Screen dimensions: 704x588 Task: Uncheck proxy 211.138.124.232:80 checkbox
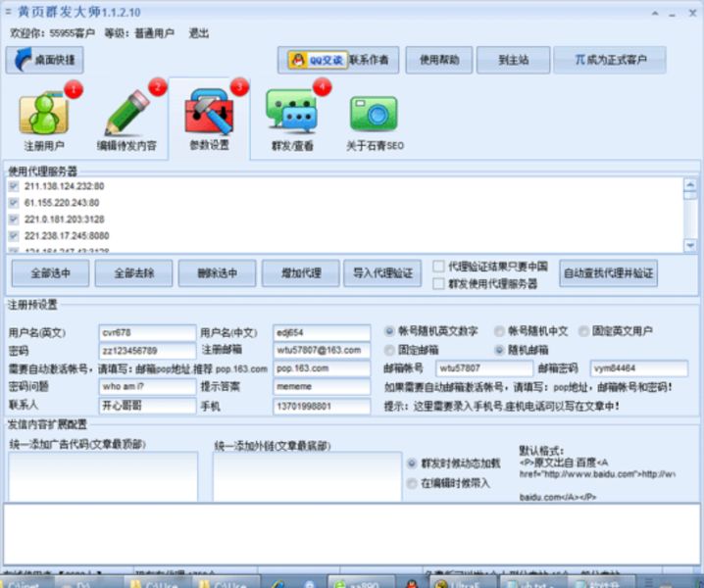[14, 186]
